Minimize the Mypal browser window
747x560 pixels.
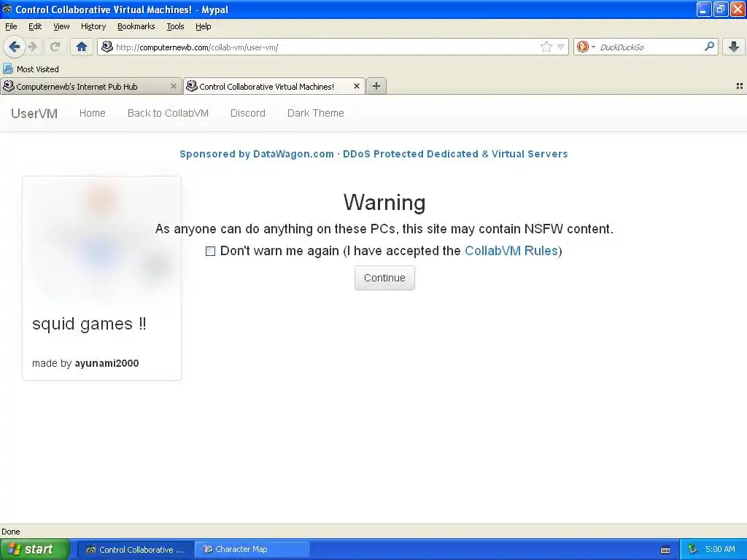click(x=703, y=9)
